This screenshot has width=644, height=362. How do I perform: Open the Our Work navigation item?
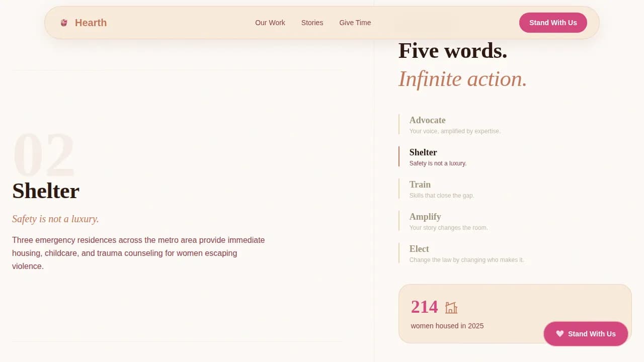[x=270, y=23]
